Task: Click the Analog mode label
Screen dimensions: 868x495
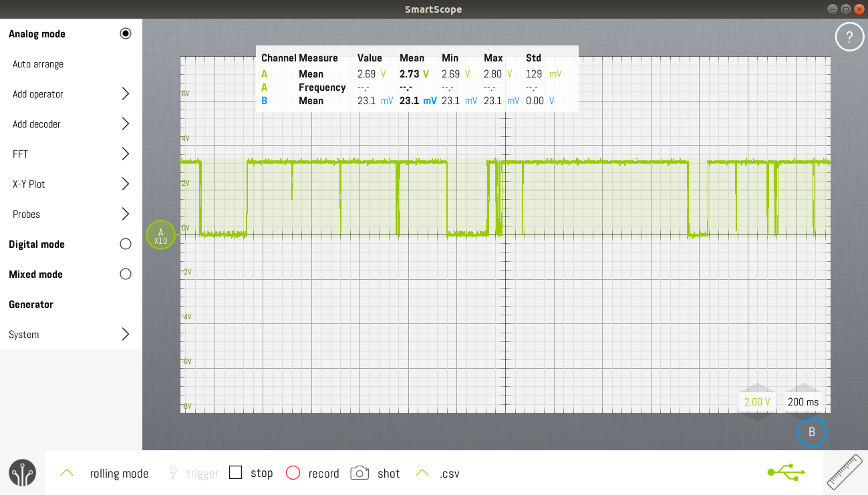Action: point(37,34)
